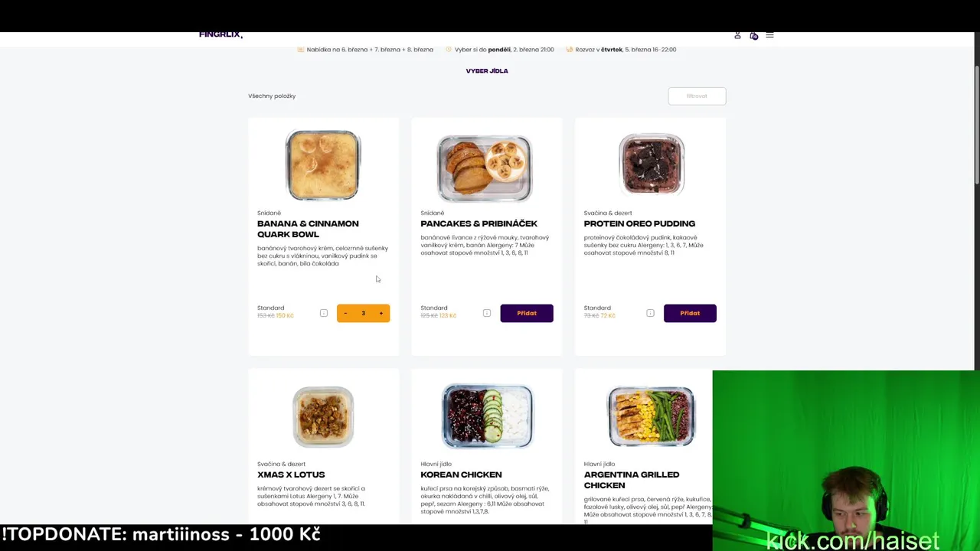The height and width of the screenshot is (551, 980).
Task: Open the shopping cart icon
Action: 753,35
